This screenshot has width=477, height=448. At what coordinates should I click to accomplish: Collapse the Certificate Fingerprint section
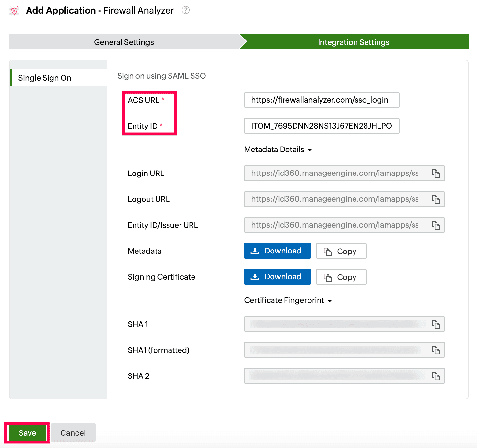[x=288, y=300]
